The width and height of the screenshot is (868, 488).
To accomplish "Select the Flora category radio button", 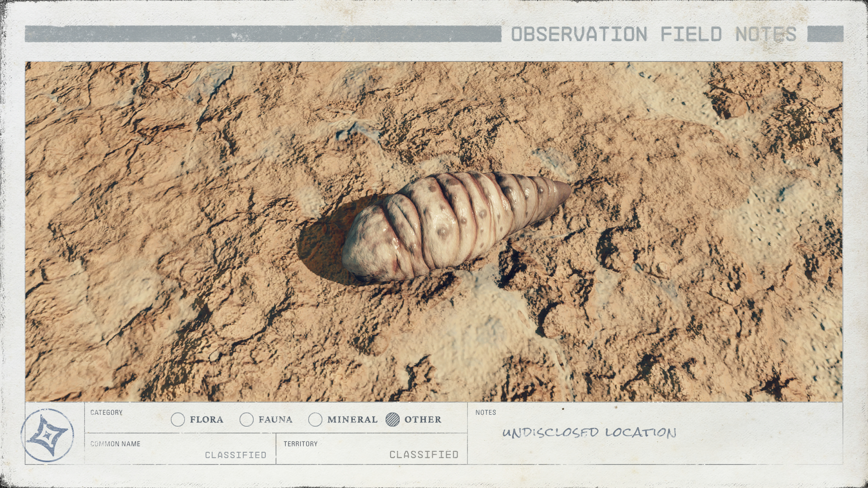I will coord(178,420).
